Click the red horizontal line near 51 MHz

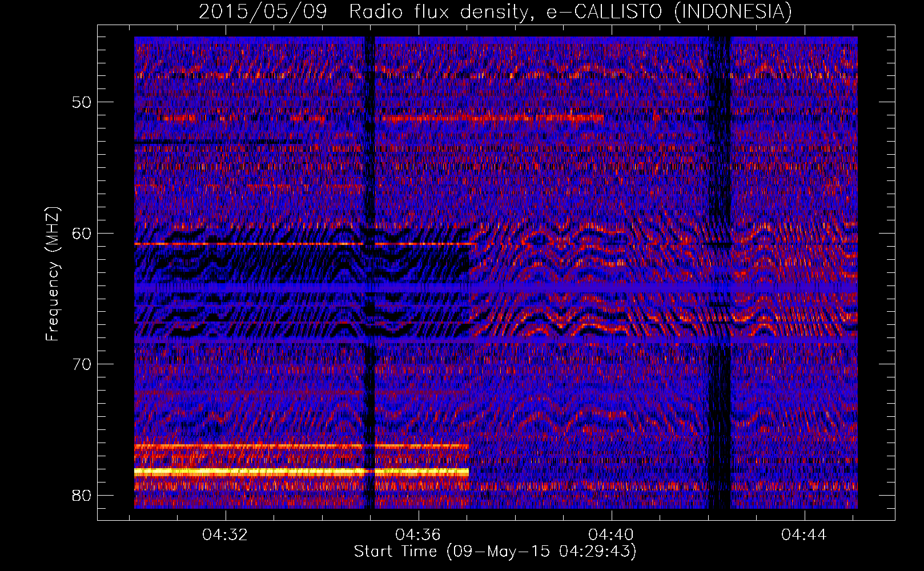[x=493, y=118]
